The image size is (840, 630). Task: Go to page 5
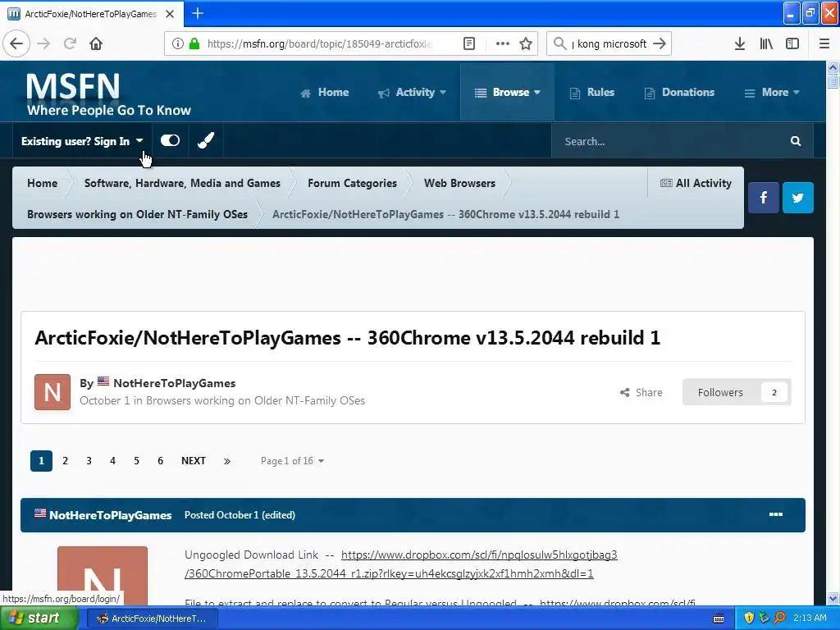coord(137,461)
